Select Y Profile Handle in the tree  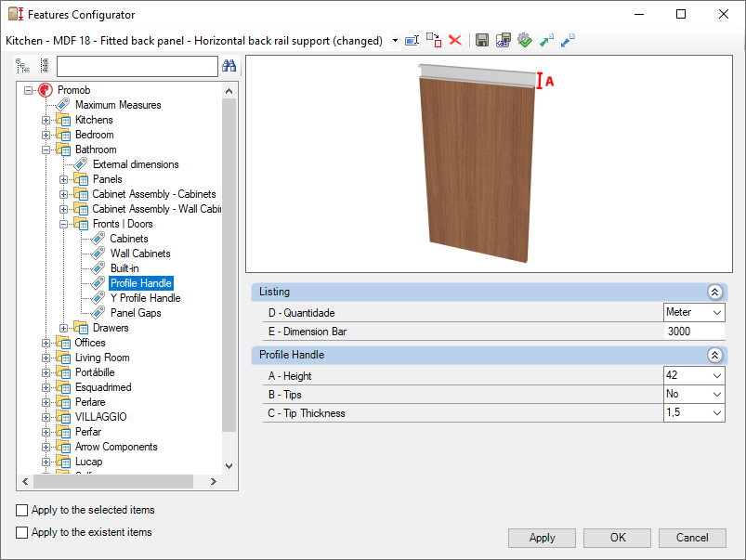tap(145, 298)
